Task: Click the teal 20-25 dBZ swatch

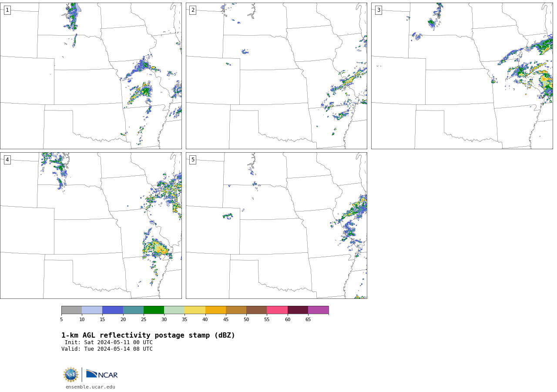Action: point(133,310)
